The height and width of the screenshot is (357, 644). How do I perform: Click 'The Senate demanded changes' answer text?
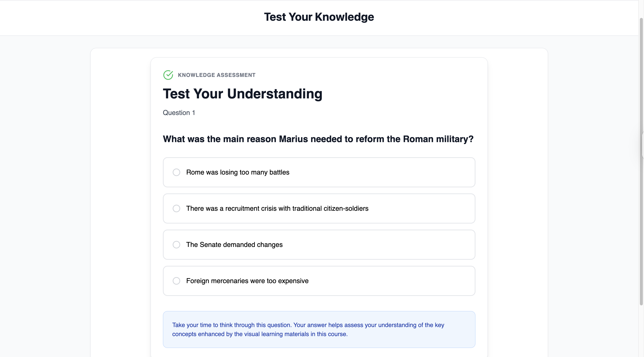click(234, 245)
